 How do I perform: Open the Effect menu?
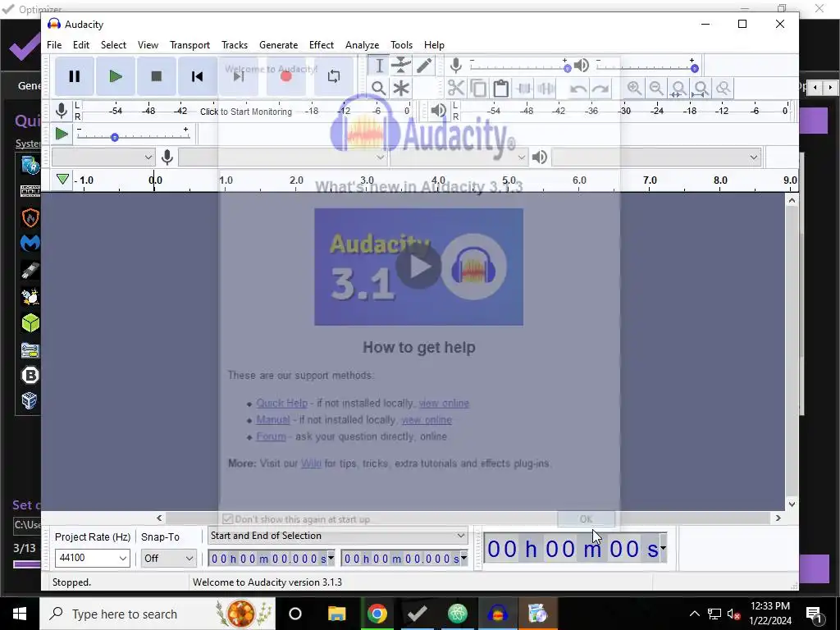click(322, 45)
